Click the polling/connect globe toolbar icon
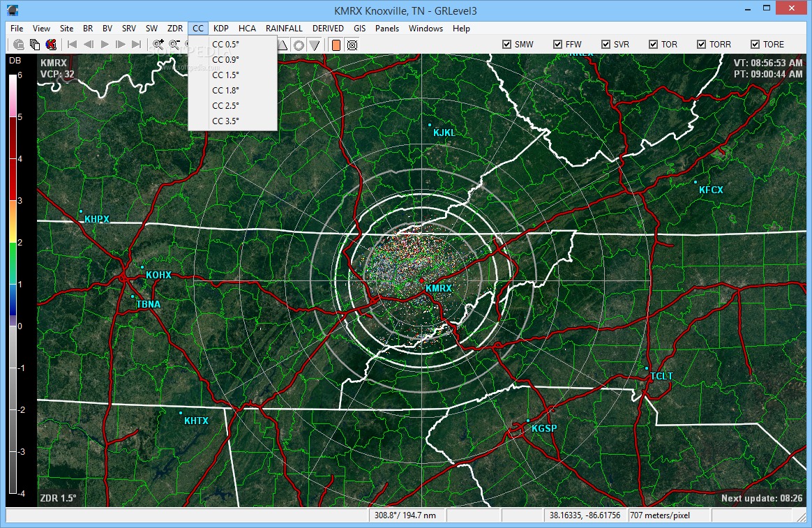This screenshot has width=812, height=528. point(19,45)
